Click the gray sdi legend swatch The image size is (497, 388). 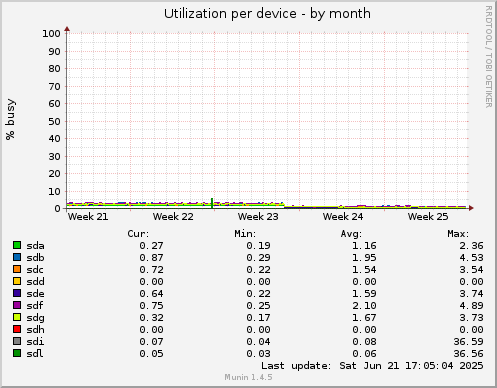point(17,341)
